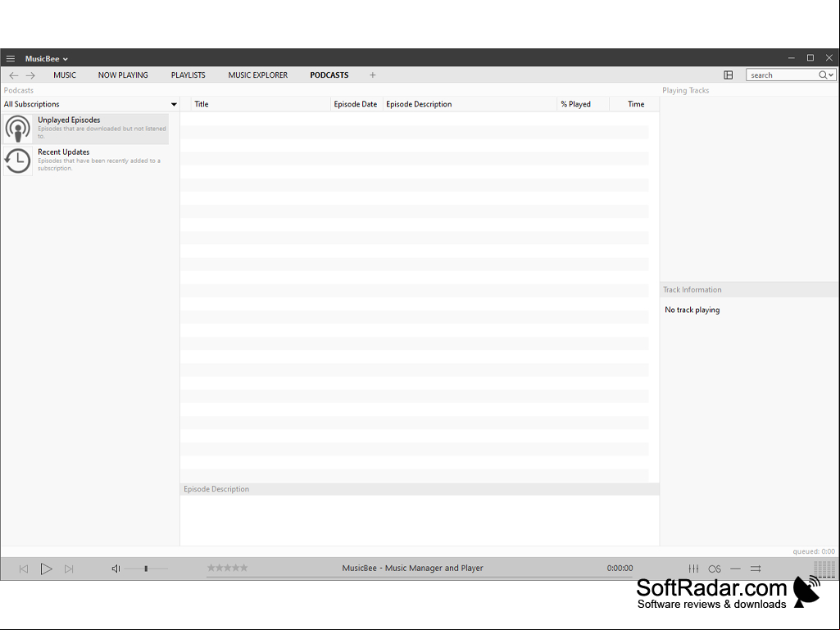Sort by Episode Date column header
840x630 pixels.
356,104
